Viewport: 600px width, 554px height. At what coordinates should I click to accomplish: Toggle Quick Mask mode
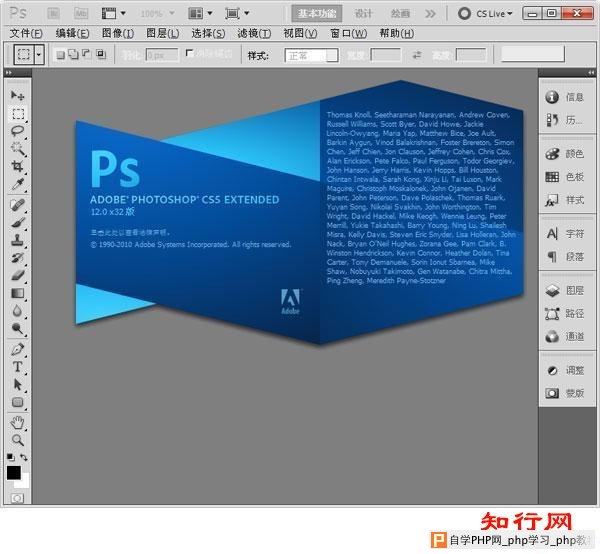click(x=17, y=498)
